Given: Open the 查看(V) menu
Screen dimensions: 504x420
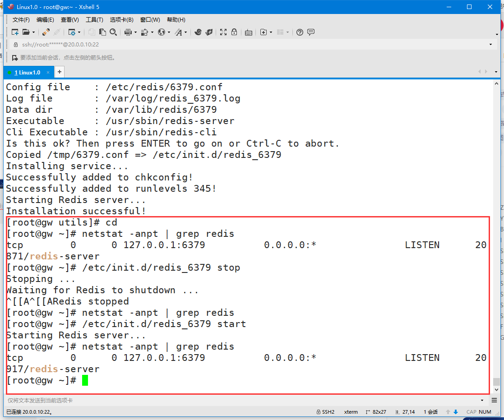Looking at the screenshot, I should click(x=70, y=19).
